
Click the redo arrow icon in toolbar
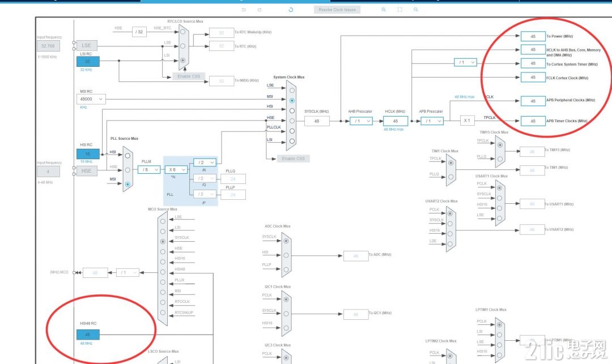[260, 10]
